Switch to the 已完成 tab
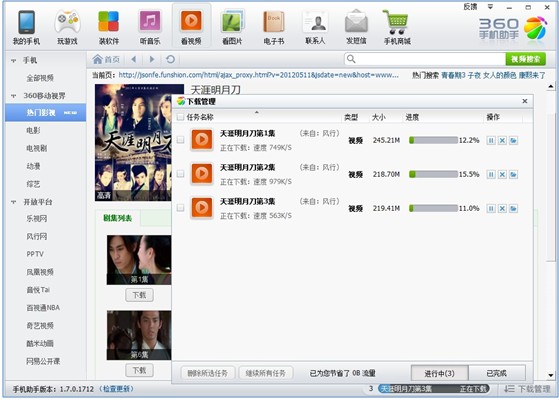The image size is (559, 403). point(497,373)
